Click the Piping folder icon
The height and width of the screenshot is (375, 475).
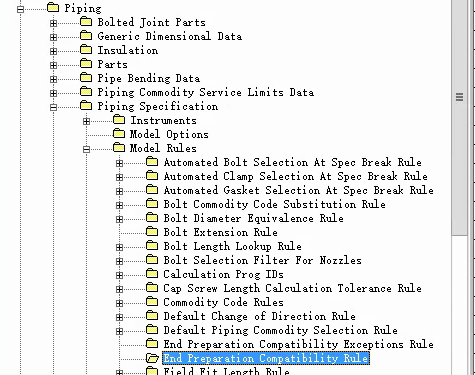coord(53,7)
